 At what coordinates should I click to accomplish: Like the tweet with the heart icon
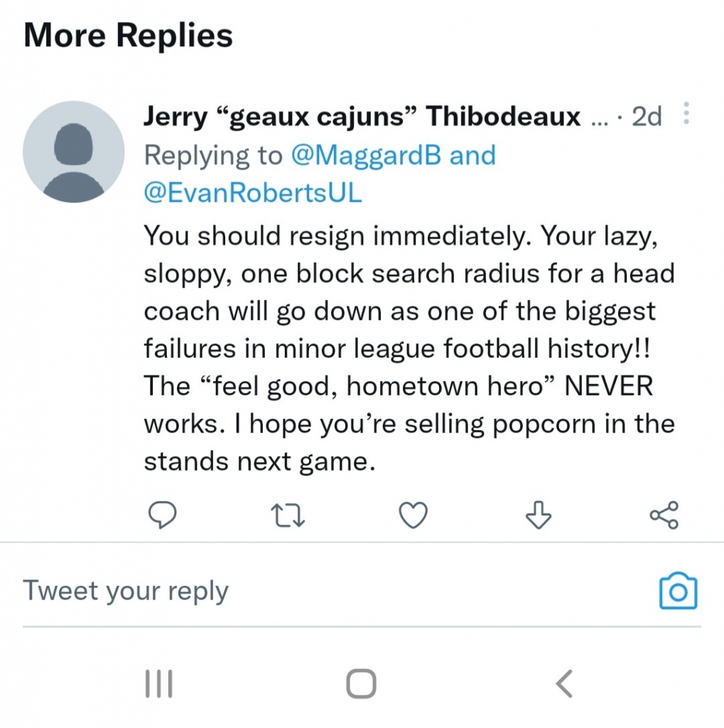pyautogui.click(x=413, y=515)
